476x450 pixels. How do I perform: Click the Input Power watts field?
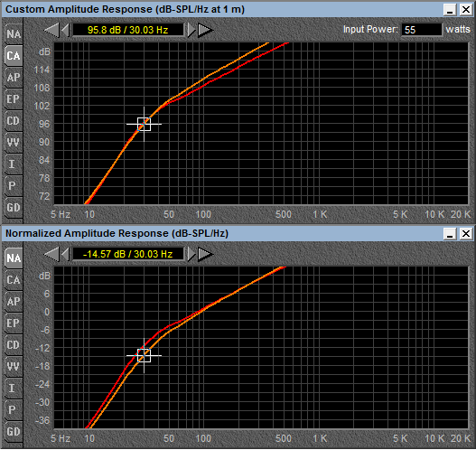pyautogui.click(x=422, y=30)
